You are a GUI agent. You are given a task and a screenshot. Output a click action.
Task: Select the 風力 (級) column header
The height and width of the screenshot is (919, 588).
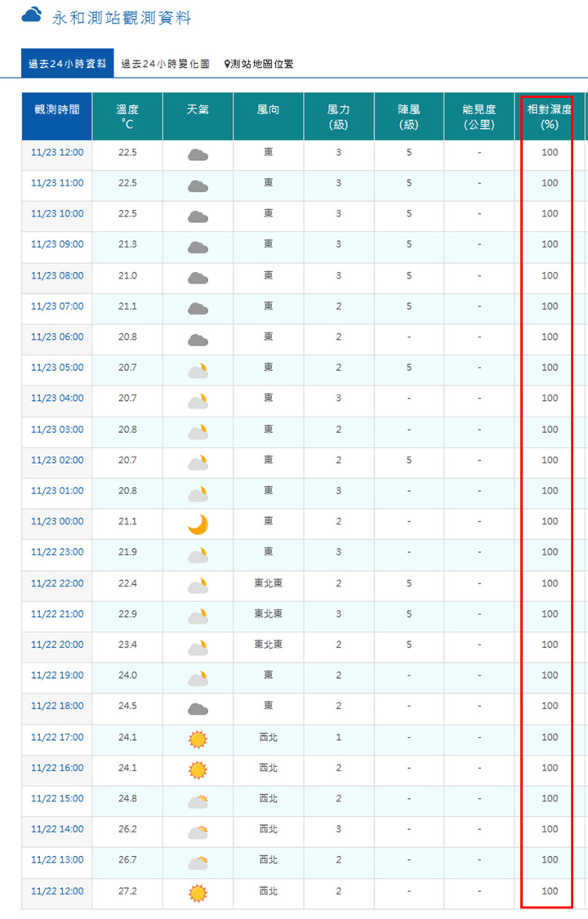(x=339, y=116)
